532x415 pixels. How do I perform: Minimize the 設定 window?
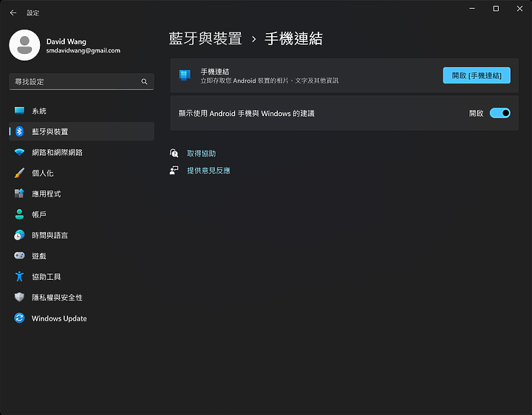pyautogui.click(x=472, y=8)
